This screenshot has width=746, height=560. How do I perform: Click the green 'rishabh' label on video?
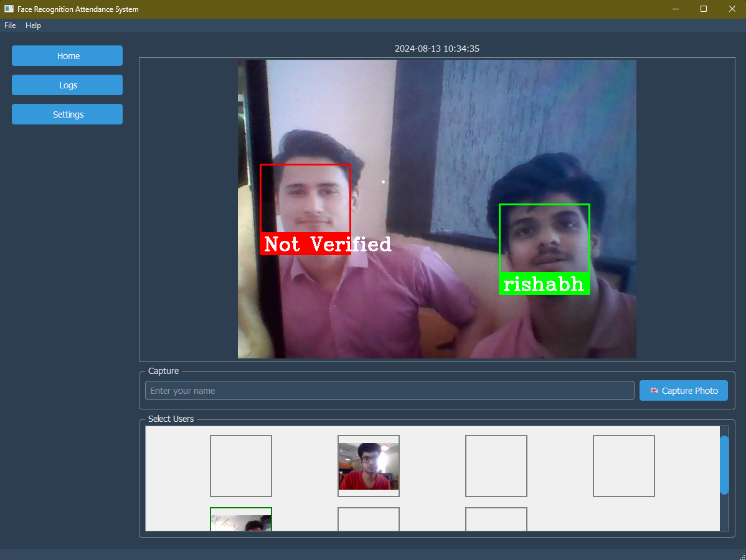(544, 284)
